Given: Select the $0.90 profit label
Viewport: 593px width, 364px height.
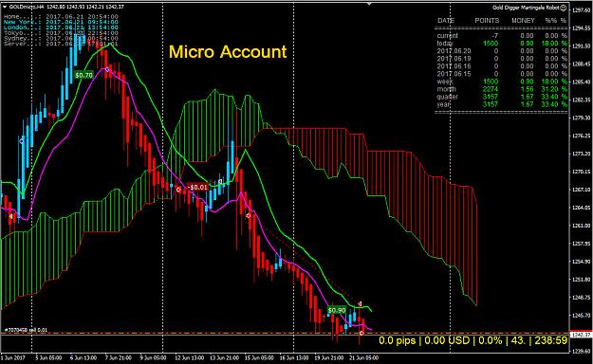Looking at the screenshot, I should [337, 310].
